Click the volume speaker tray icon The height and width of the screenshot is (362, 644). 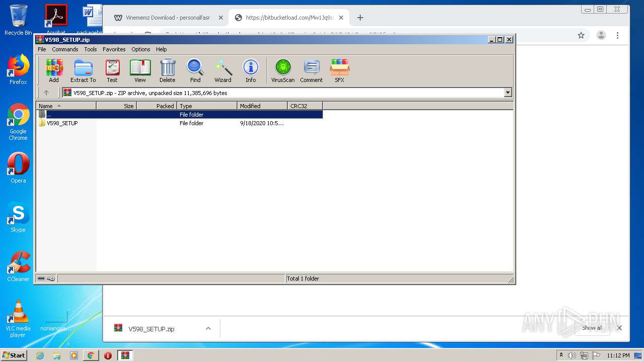(x=572, y=355)
